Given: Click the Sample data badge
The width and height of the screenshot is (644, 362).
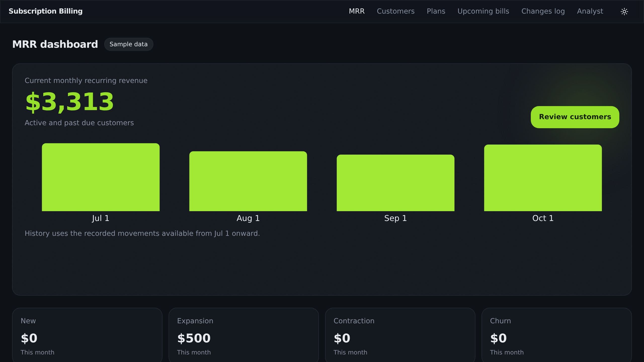Looking at the screenshot, I should click(x=129, y=44).
